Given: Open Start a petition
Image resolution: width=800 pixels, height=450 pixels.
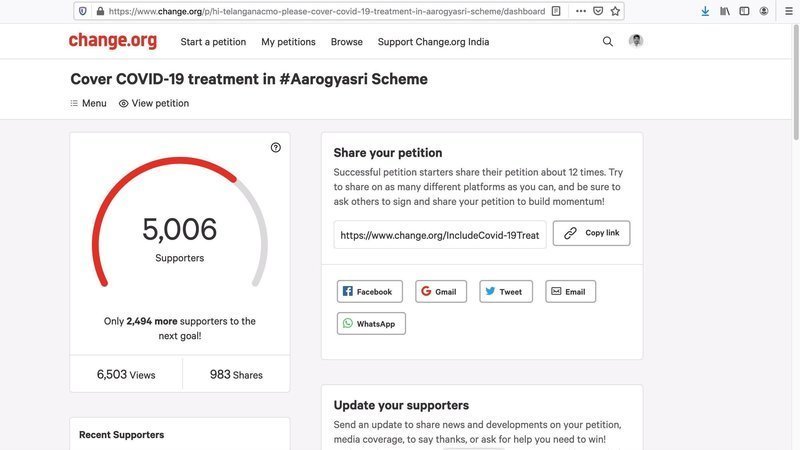Looking at the screenshot, I should [x=213, y=42].
